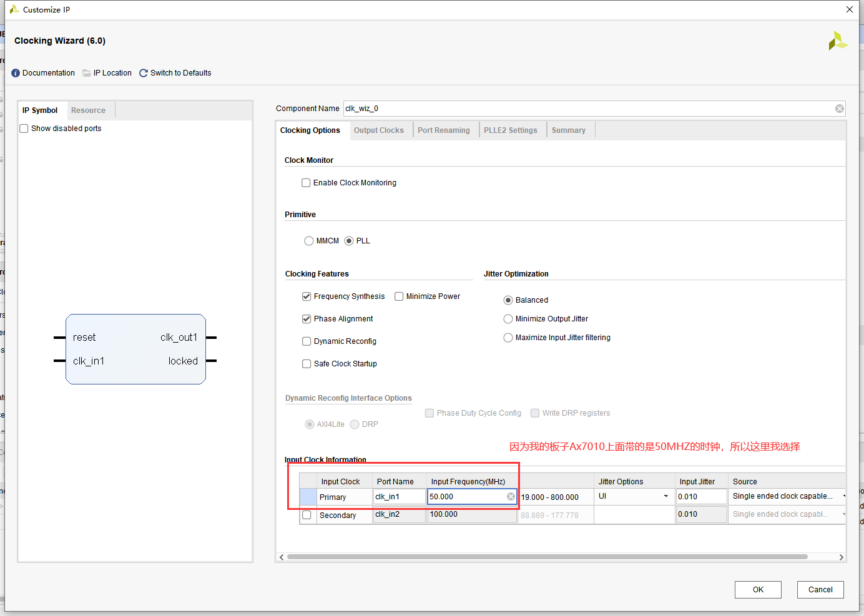Click the Xilinx logo at top right
The width and height of the screenshot is (864, 616).
[x=837, y=41]
